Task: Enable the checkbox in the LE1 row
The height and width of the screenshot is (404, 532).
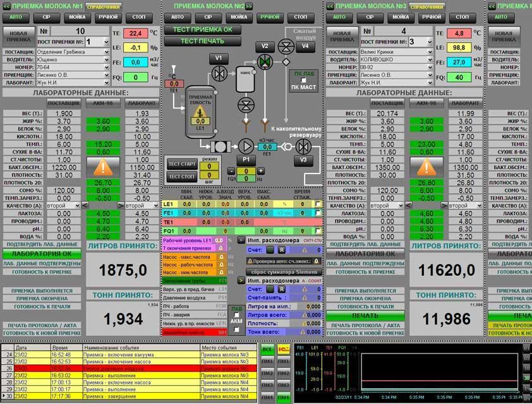Action: point(318,205)
